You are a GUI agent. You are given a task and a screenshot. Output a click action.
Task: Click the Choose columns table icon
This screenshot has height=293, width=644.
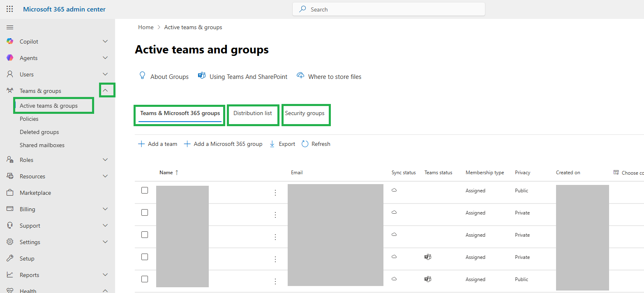(616, 173)
